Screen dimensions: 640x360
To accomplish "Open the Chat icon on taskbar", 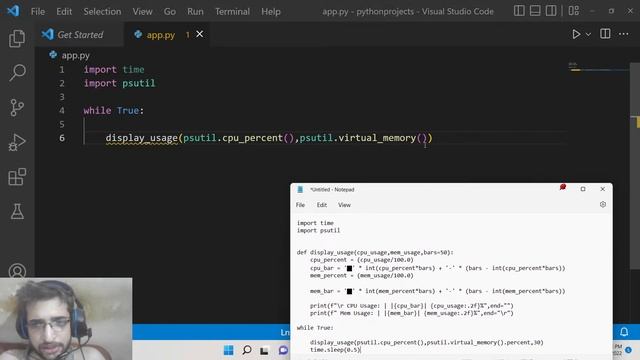I will [283, 350].
